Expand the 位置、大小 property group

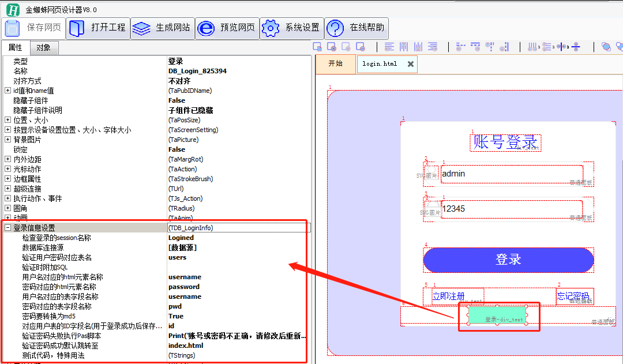tap(7, 120)
